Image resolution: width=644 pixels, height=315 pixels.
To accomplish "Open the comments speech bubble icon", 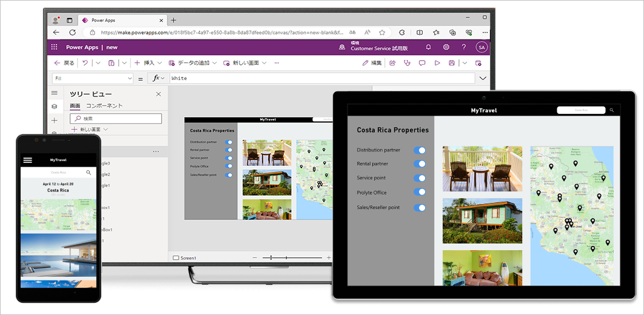I will click(422, 63).
